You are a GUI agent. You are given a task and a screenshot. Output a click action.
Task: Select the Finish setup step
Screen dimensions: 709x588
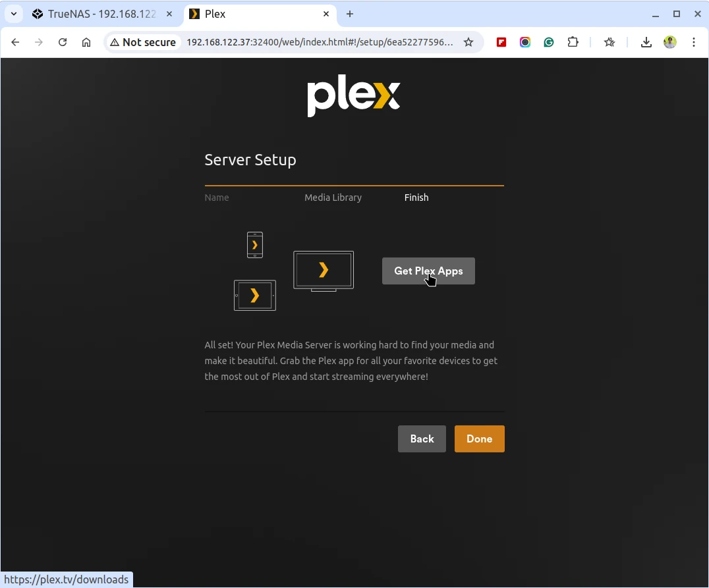coord(416,198)
